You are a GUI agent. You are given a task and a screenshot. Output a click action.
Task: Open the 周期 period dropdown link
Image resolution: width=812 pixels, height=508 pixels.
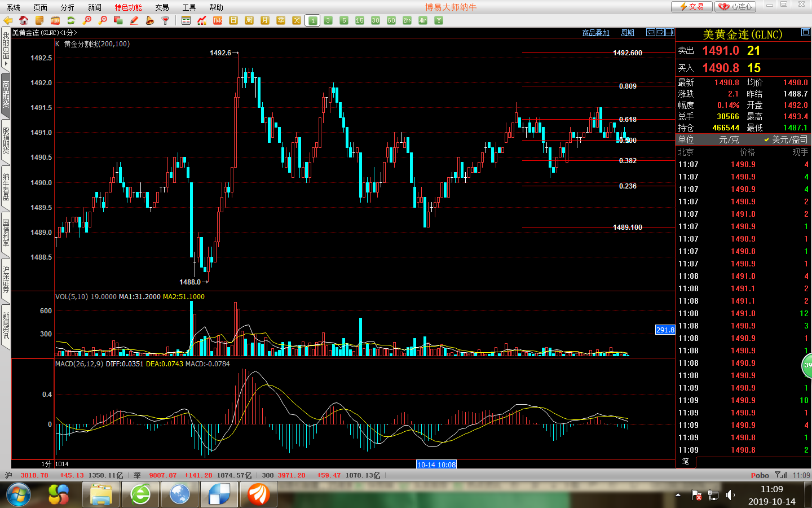pyautogui.click(x=627, y=33)
